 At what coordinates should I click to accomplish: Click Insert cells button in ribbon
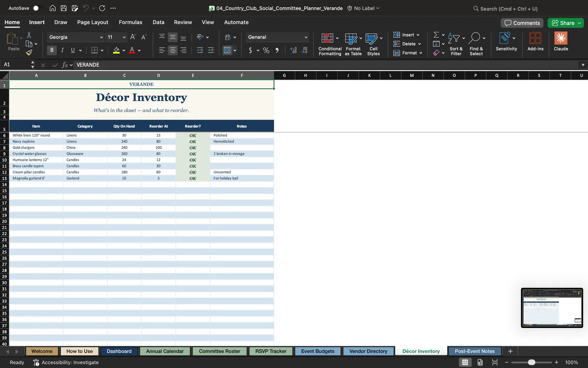pos(406,35)
